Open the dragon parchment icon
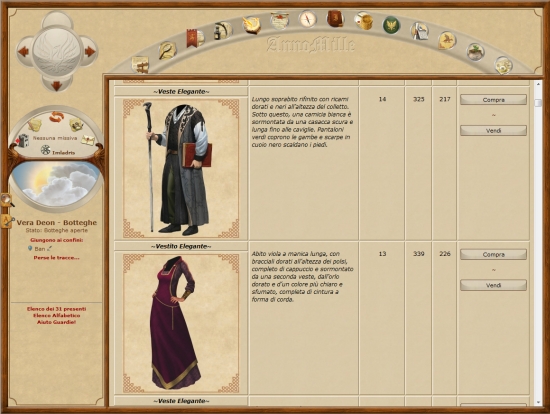Screen dimensions: 550x414 (x=447, y=40)
